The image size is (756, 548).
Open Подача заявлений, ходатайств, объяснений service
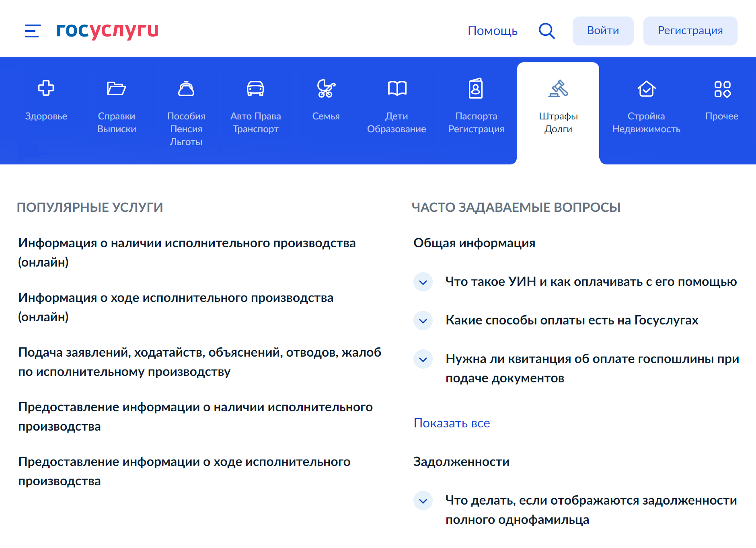coord(200,362)
